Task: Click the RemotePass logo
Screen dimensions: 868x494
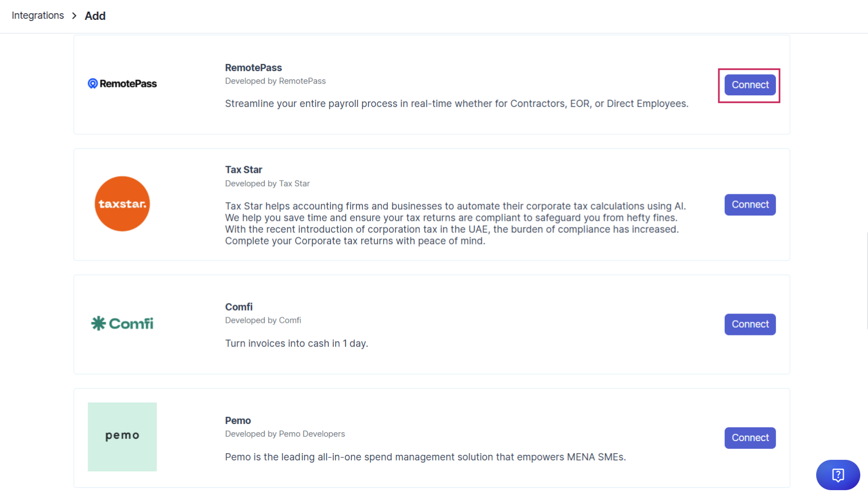Action: pos(122,84)
